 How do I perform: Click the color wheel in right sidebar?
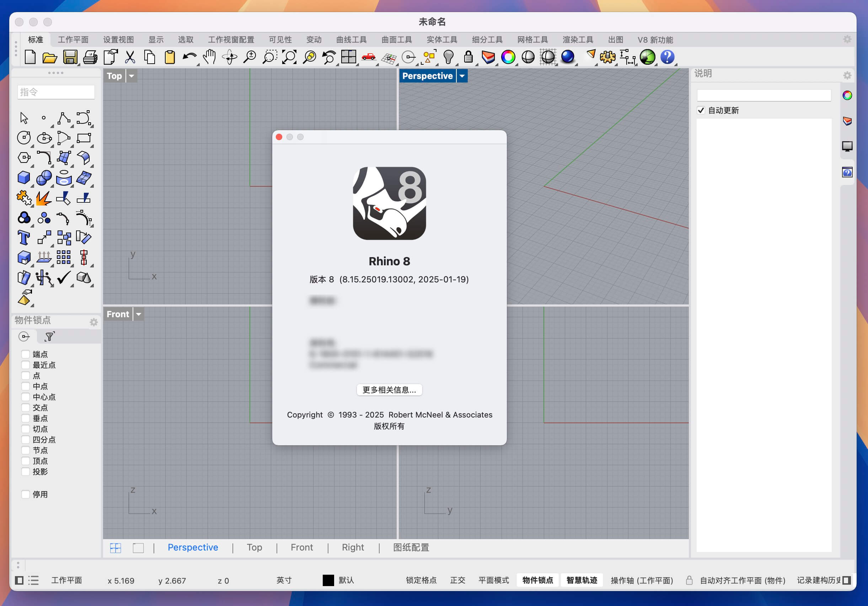847,95
